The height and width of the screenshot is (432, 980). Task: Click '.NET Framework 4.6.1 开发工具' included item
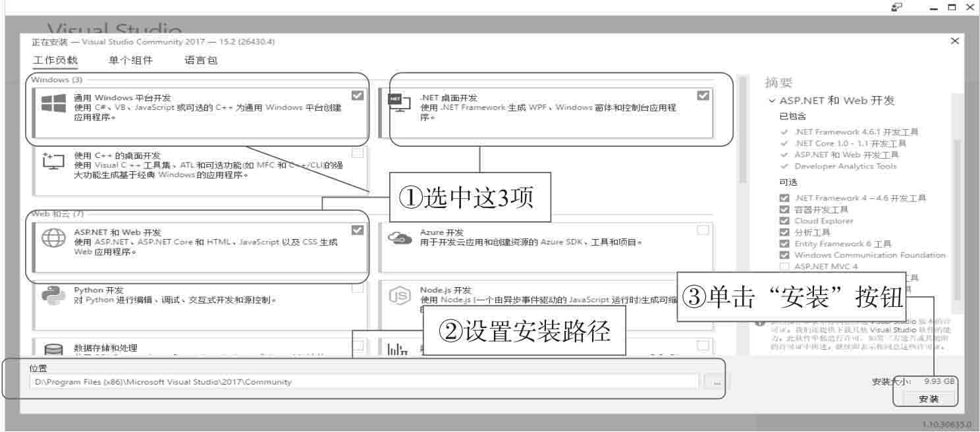click(856, 132)
